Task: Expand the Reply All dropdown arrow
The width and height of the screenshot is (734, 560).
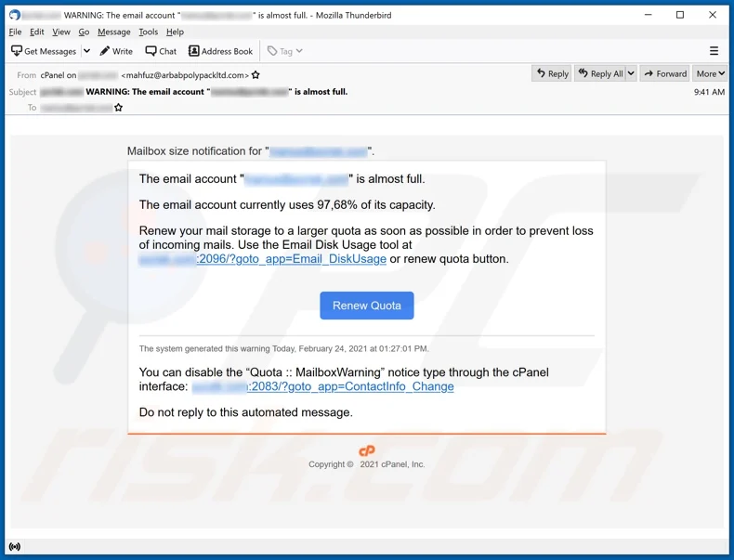Action: (631, 73)
